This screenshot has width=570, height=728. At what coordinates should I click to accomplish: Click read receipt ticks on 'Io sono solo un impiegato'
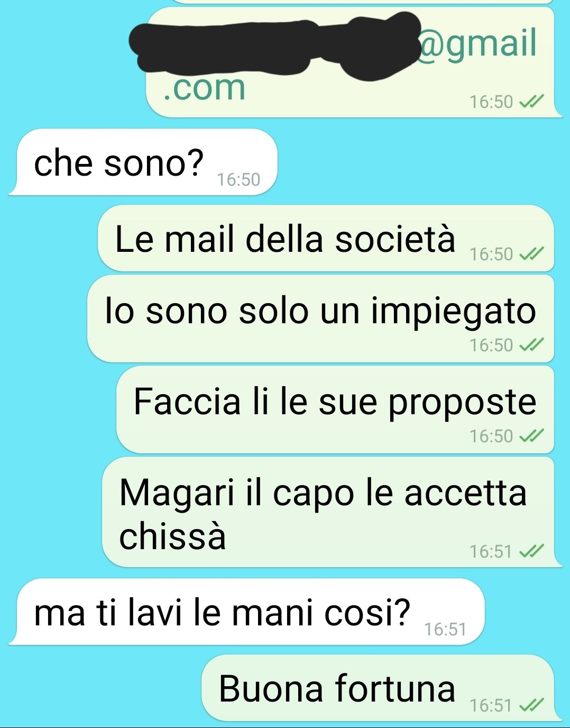[531, 345]
